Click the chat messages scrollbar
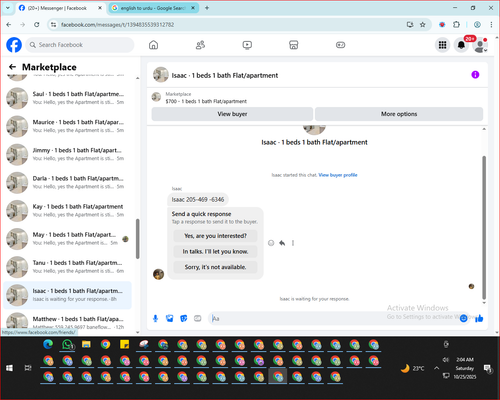Screen dimensions: 500x400 [484, 227]
